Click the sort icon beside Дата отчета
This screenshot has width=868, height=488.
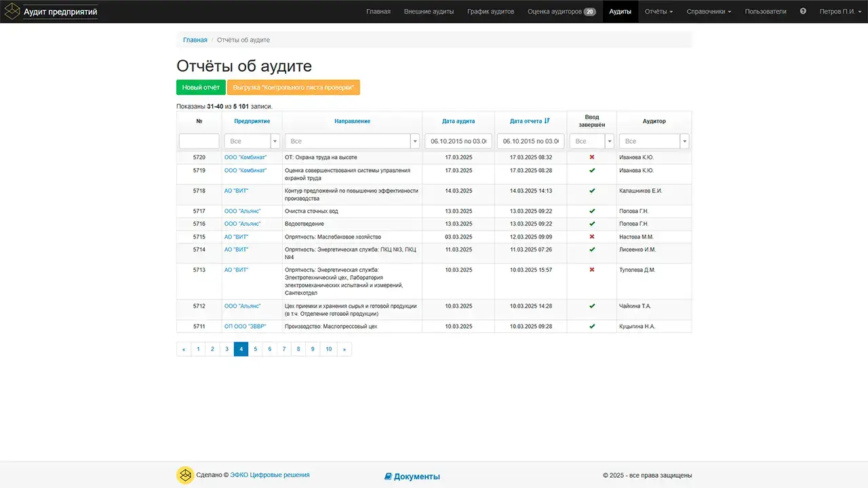coord(547,121)
